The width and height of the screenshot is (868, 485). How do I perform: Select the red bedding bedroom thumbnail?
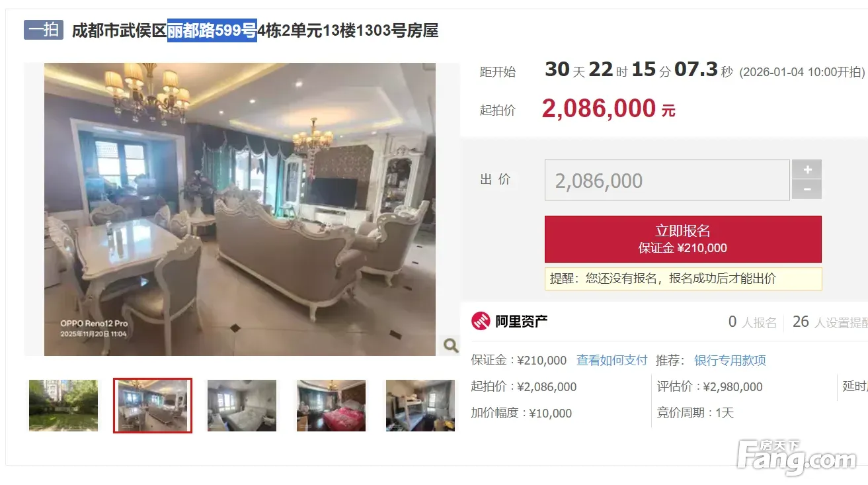[x=331, y=406]
